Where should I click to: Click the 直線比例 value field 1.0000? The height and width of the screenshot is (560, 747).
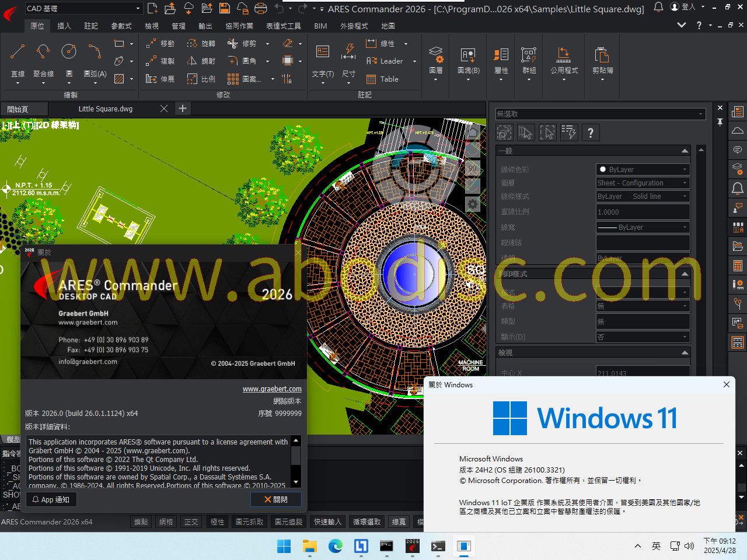(x=643, y=212)
